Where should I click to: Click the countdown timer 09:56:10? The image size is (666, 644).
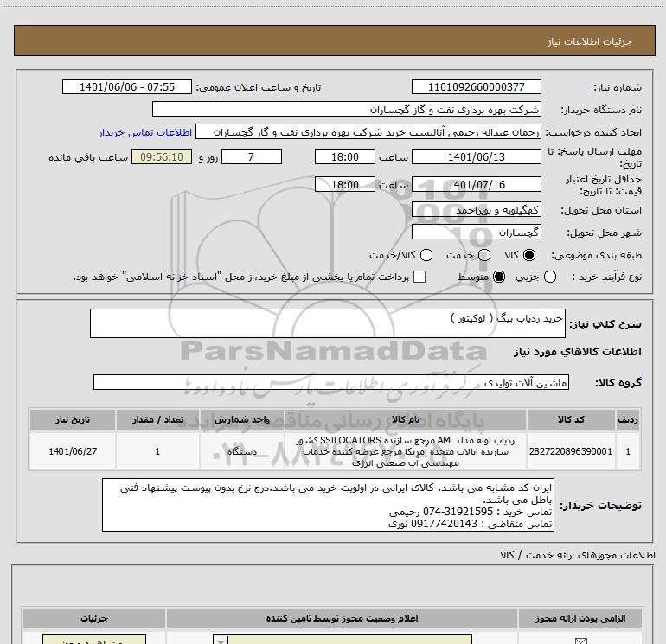[162, 157]
